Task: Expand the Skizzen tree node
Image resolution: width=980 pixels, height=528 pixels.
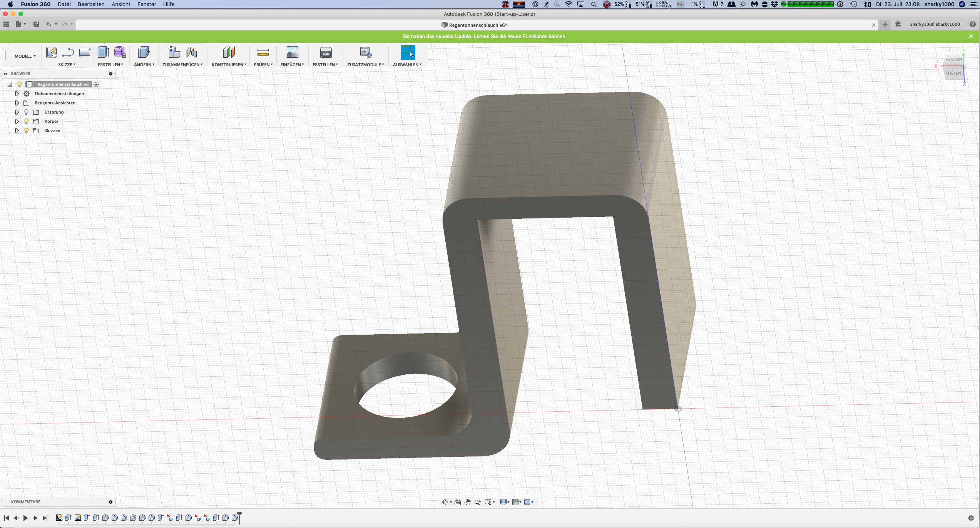Action: click(x=17, y=131)
